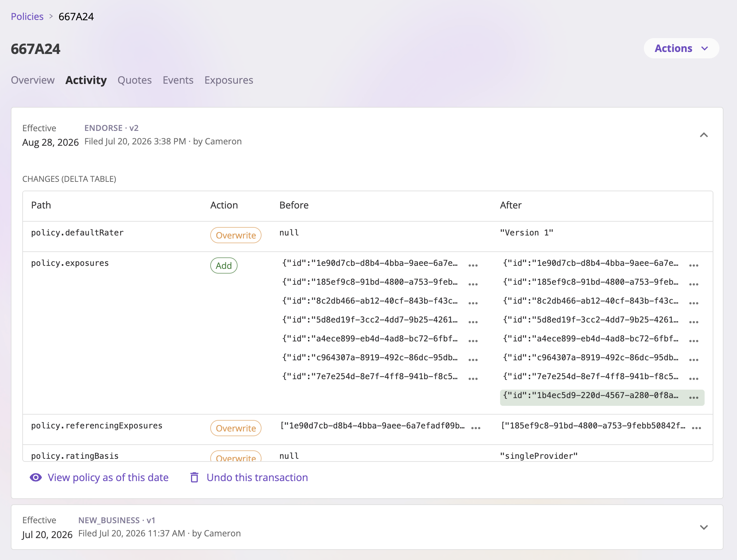The image size is (737, 560).
Task: Open the Events tab
Action: [x=178, y=80]
